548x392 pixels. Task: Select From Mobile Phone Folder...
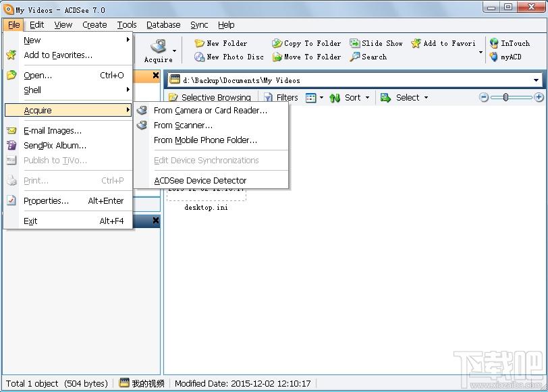[x=211, y=140]
